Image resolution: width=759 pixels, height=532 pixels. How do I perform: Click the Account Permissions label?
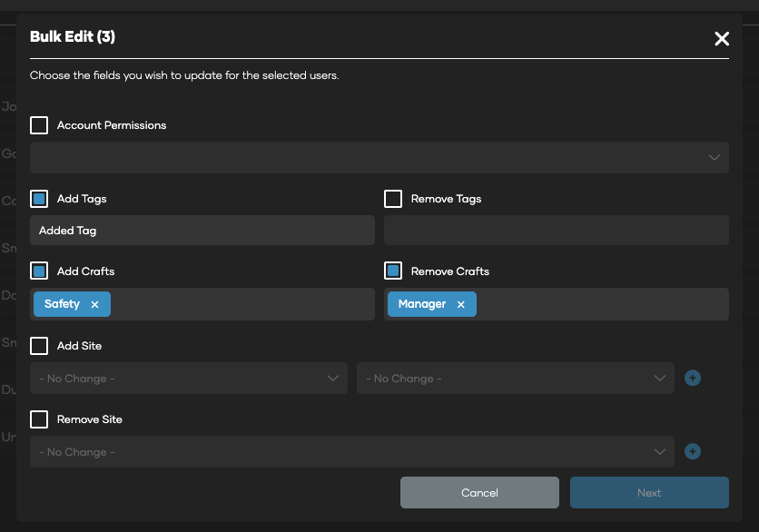(x=112, y=125)
